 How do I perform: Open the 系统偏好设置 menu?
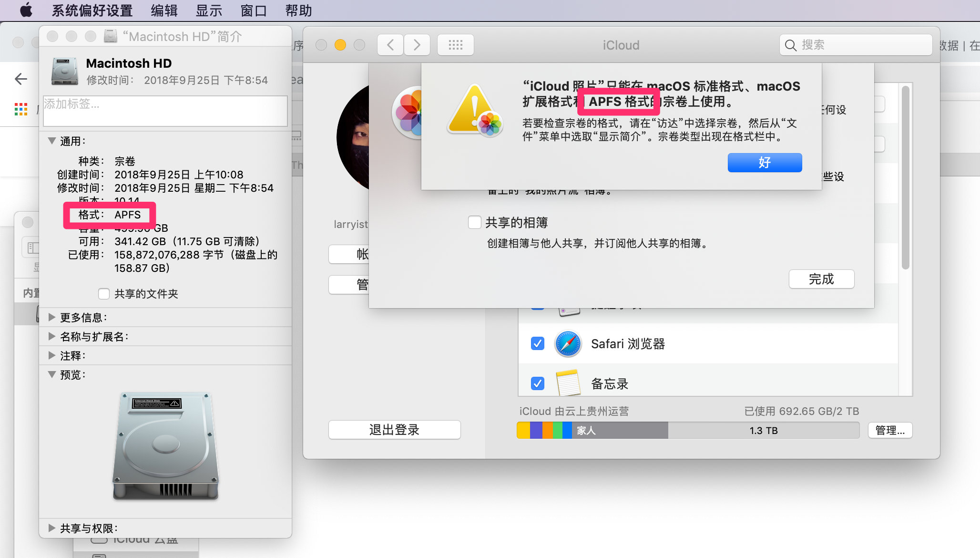[x=92, y=10]
